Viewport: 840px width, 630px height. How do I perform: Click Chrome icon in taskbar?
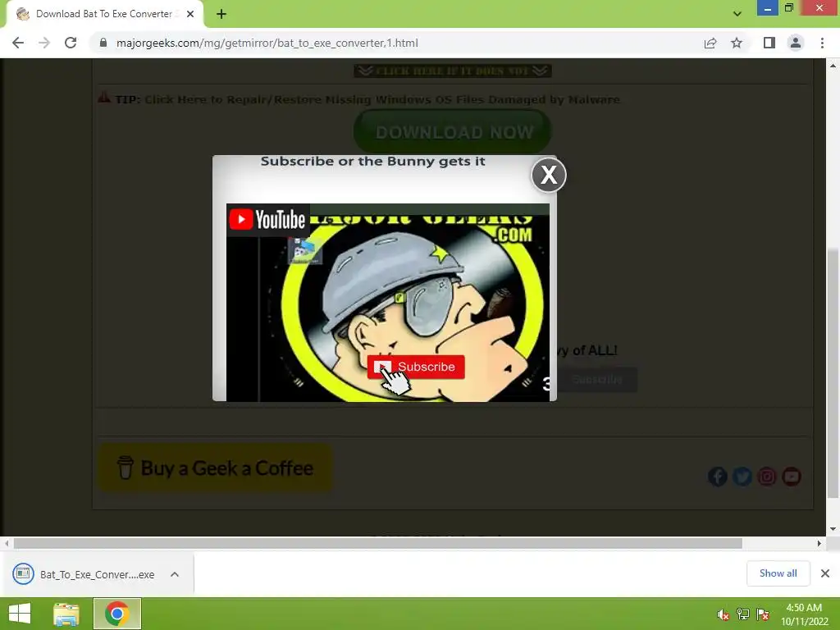(x=117, y=614)
